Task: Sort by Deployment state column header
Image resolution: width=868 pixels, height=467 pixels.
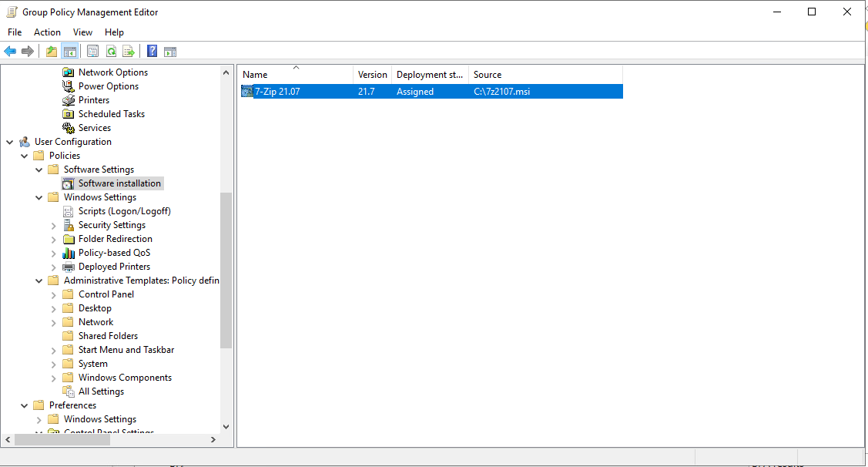Action: (430, 74)
